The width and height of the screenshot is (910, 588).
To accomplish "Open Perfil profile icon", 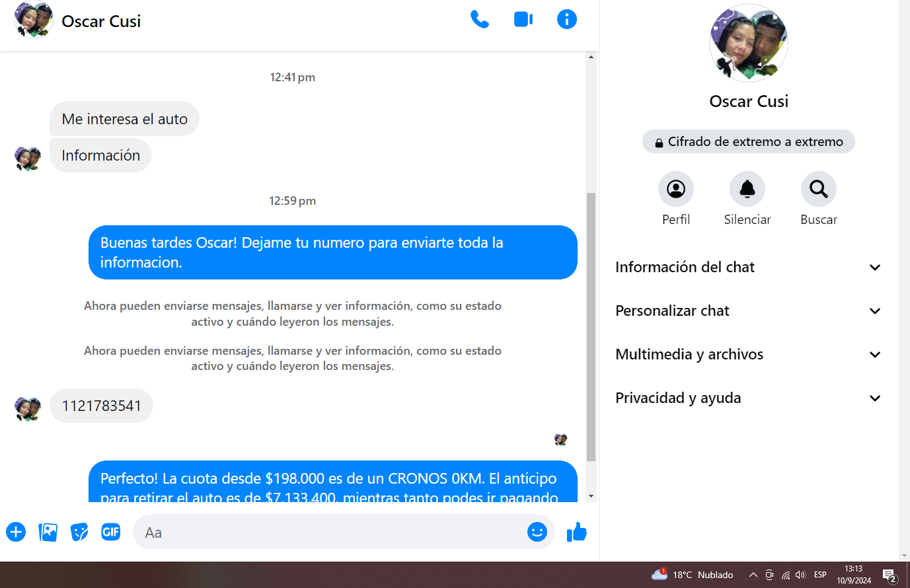I will 676,189.
